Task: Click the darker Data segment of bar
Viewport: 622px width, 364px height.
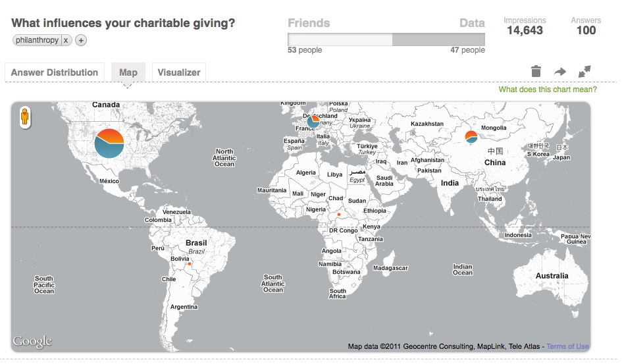Action: (438, 39)
